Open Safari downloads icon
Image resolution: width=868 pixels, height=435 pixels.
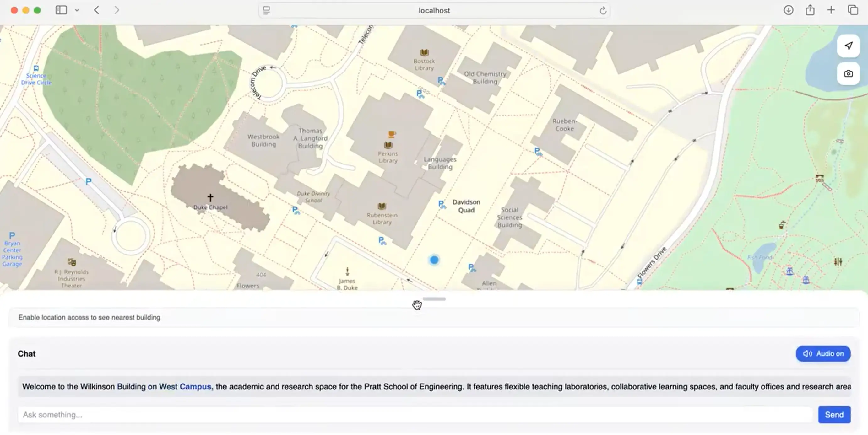coord(788,10)
